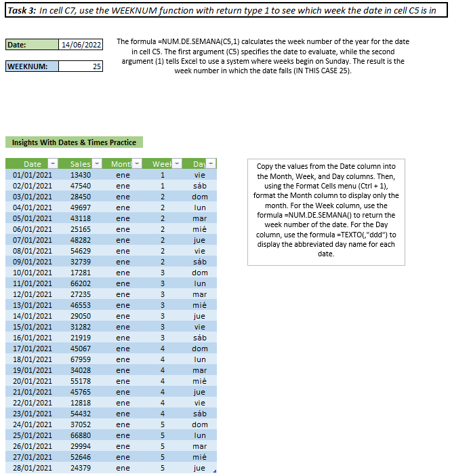Select the 'mié' day cell for 06/01/2021
The height and width of the screenshot is (476, 450).
[200, 229]
